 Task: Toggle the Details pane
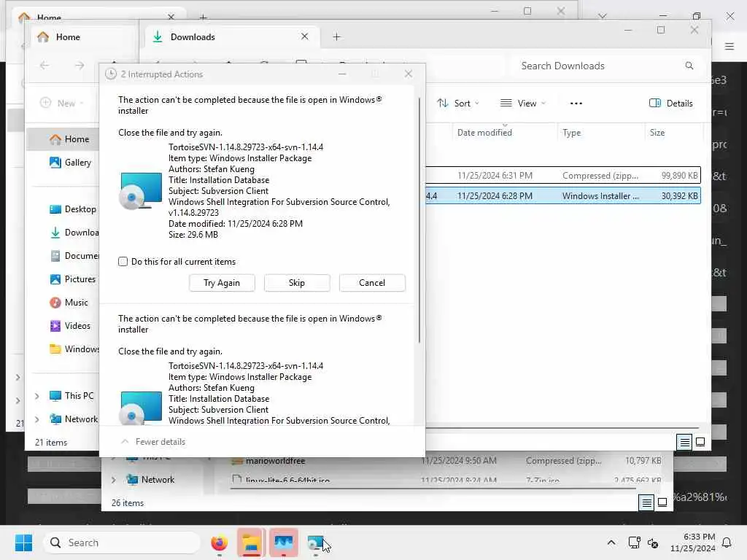(671, 104)
